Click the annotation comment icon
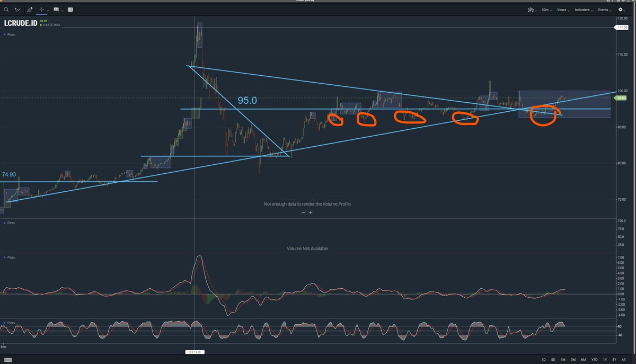 [x=56, y=10]
